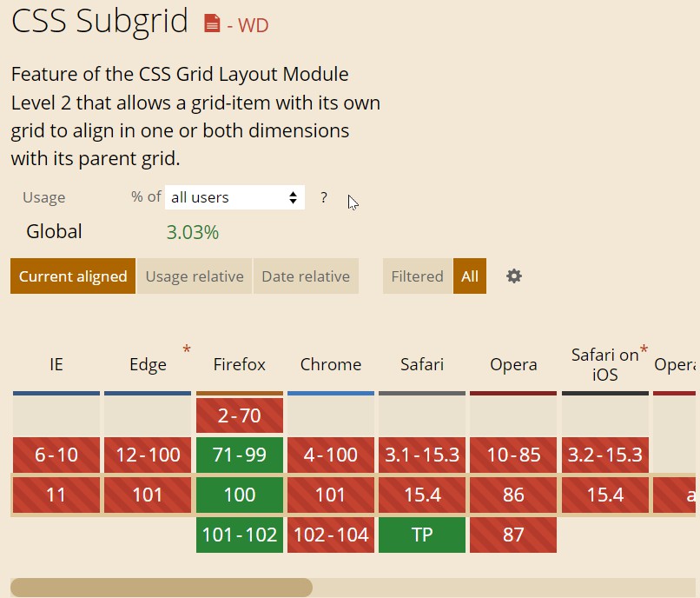Click the Edge column header
This screenshot has height=598, width=700.
click(x=147, y=365)
